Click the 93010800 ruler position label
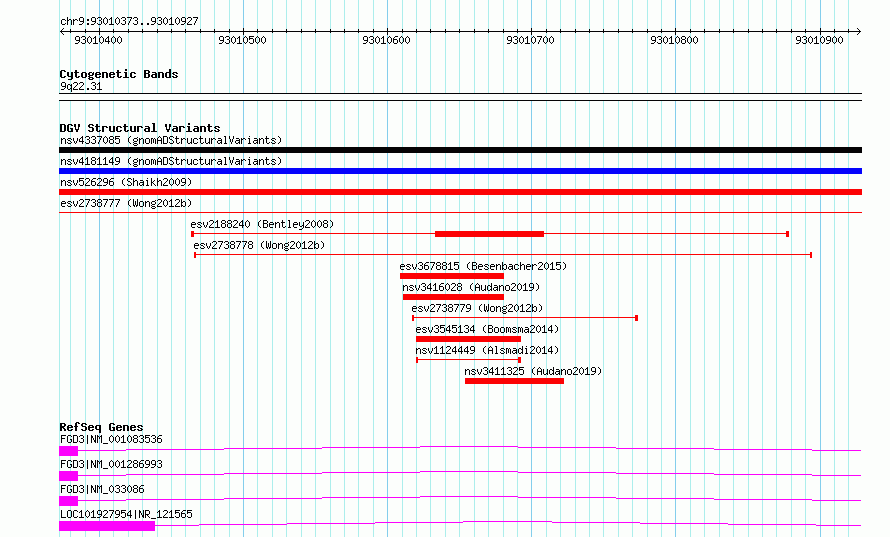The image size is (890, 537). pyautogui.click(x=675, y=40)
